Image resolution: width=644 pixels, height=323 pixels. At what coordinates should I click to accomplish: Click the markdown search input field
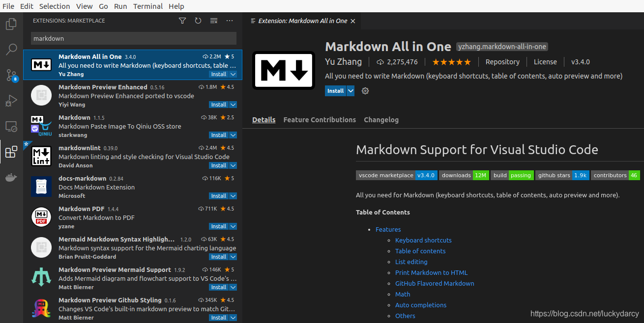point(134,38)
